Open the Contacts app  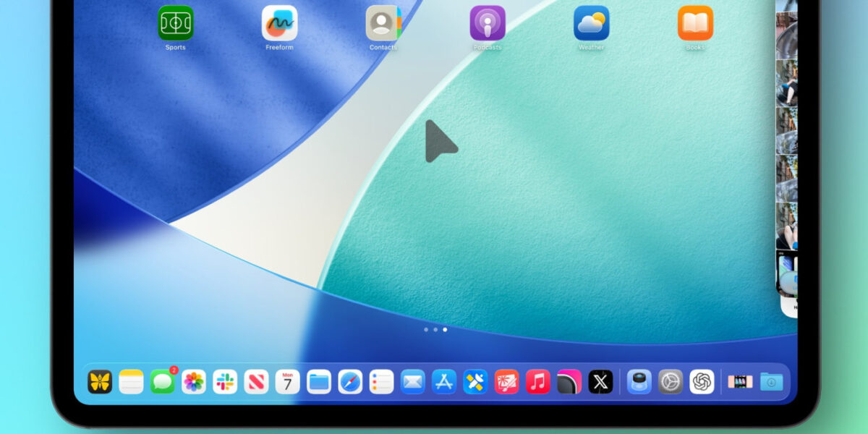(383, 23)
